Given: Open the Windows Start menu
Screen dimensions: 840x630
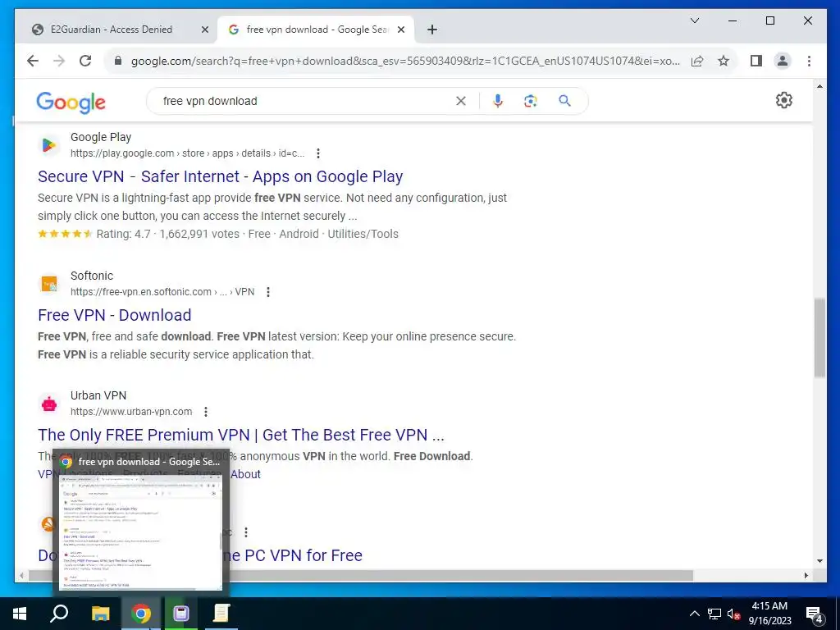Looking at the screenshot, I should 20,614.
